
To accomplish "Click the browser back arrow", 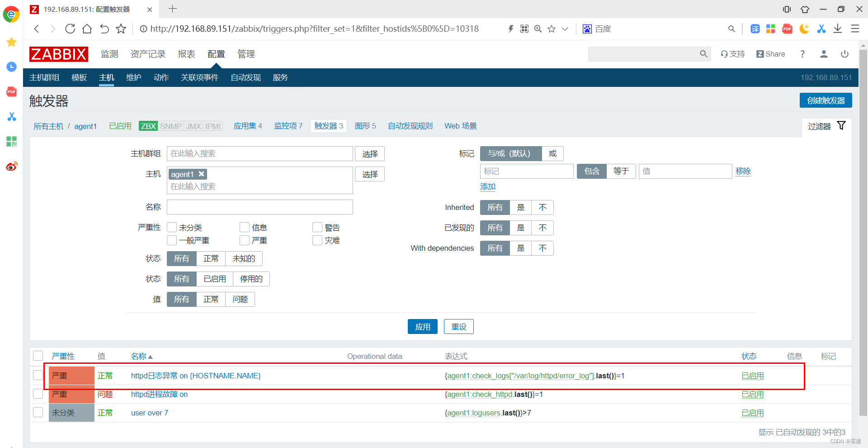I will pyautogui.click(x=37, y=29).
